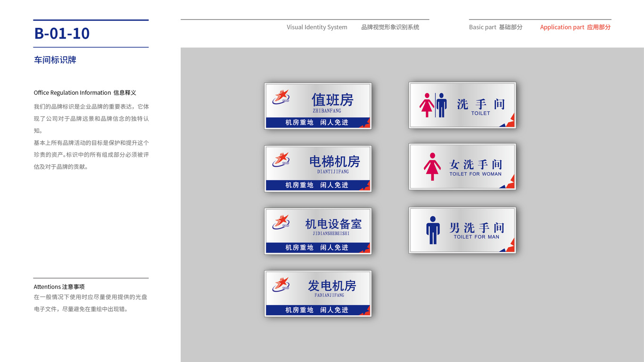Select the 电梯机房 title text
644x362 pixels.
(x=335, y=162)
